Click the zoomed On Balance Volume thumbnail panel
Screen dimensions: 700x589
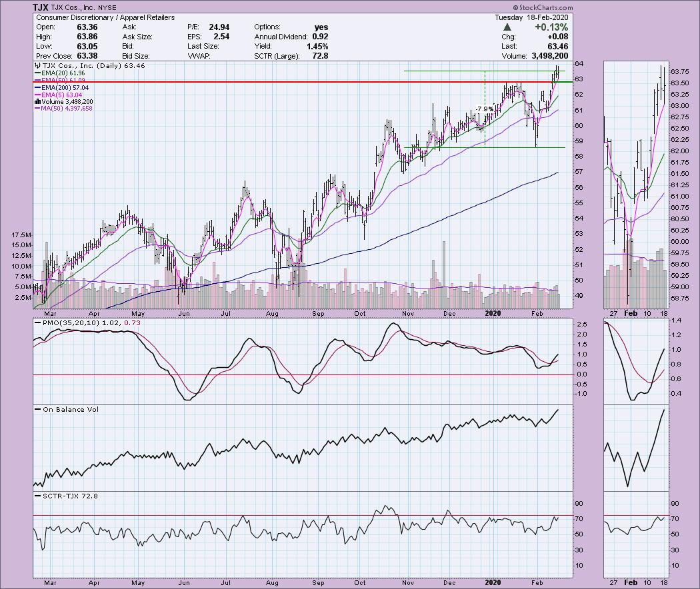tap(636, 448)
